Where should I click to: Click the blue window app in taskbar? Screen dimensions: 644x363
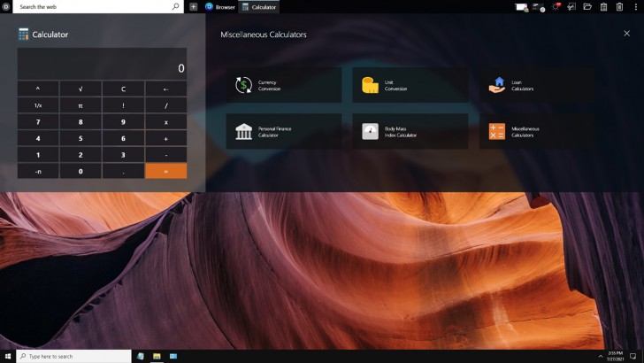173,356
